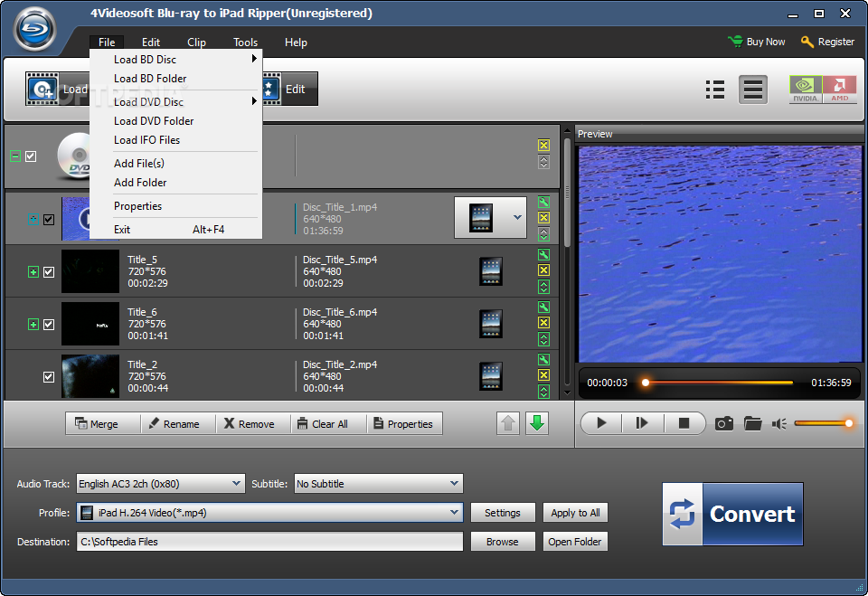
Task: Remove Disc_Title_5.mp4 with the yellow X icon
Action: click(x=543, y=270)
